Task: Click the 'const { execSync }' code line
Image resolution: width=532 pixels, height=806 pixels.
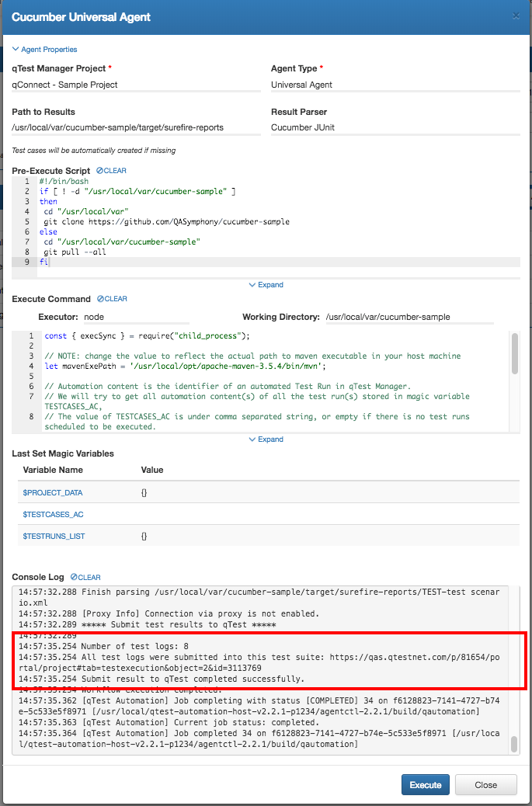Action: pos(148,335)
